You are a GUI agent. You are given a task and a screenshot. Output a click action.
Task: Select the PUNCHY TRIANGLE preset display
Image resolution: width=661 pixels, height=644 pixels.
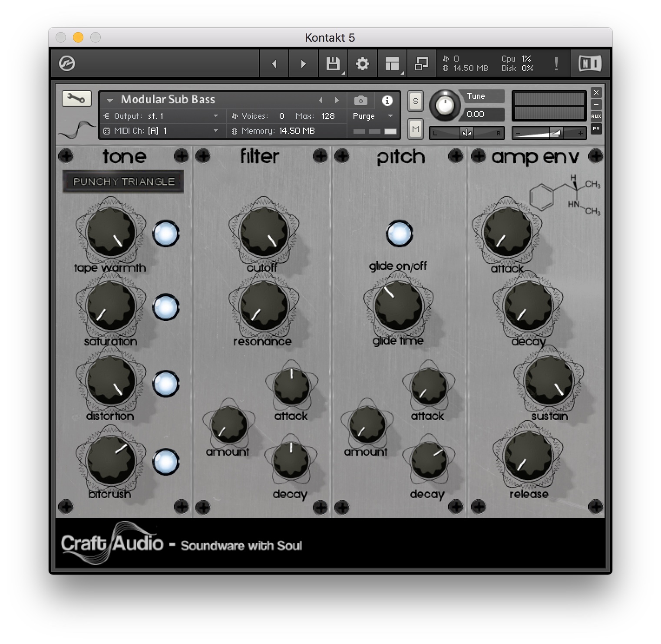(x=123, y=181)
